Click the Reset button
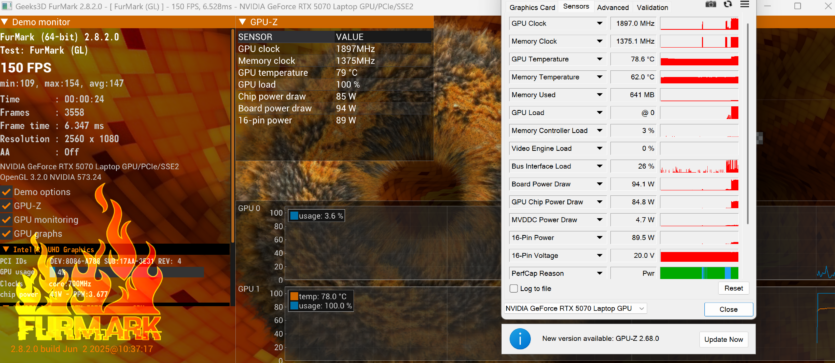The width and height of the screenshot is (835, 363). [x=733, y=288]
